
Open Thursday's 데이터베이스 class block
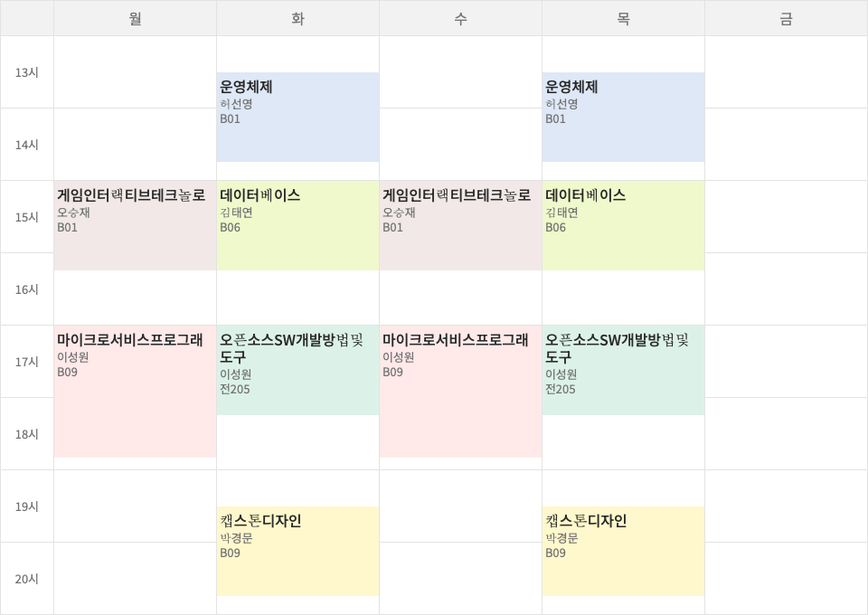(x=623, y=225)
